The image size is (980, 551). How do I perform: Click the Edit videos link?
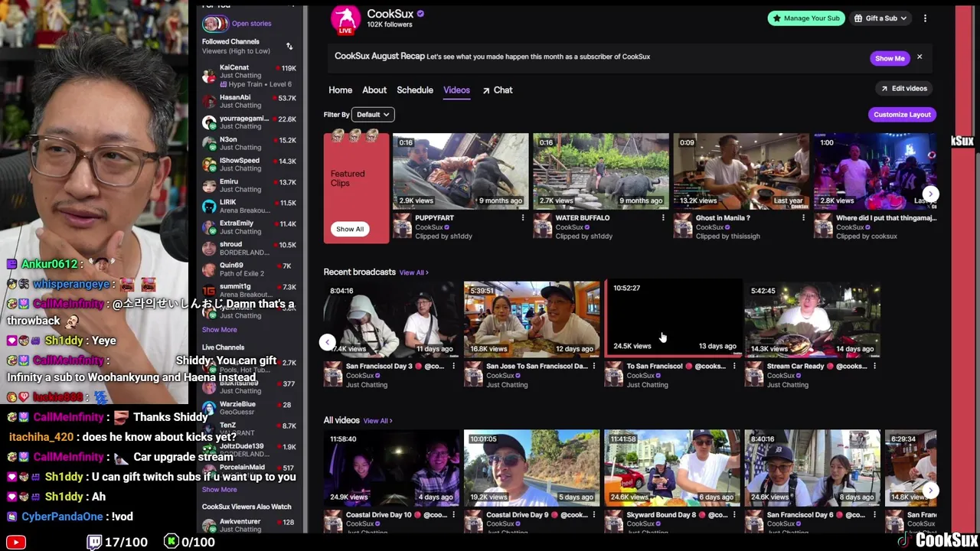coord(904,89)
